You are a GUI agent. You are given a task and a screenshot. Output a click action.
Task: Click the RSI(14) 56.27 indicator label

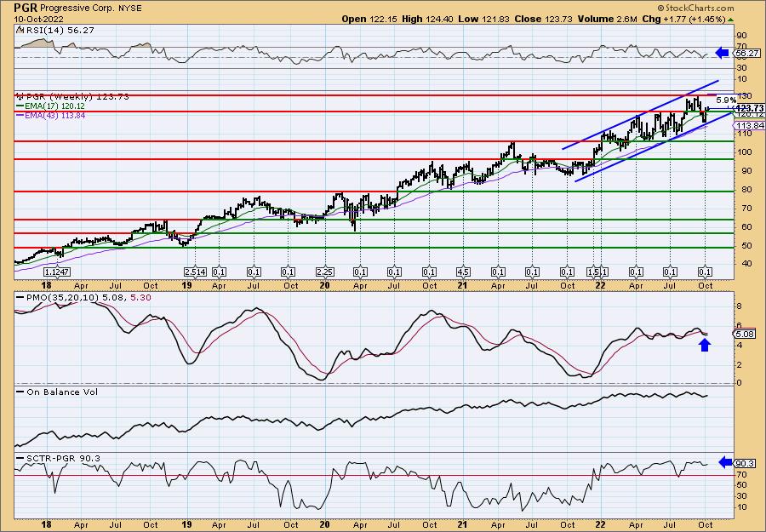(x=60, y=31)
